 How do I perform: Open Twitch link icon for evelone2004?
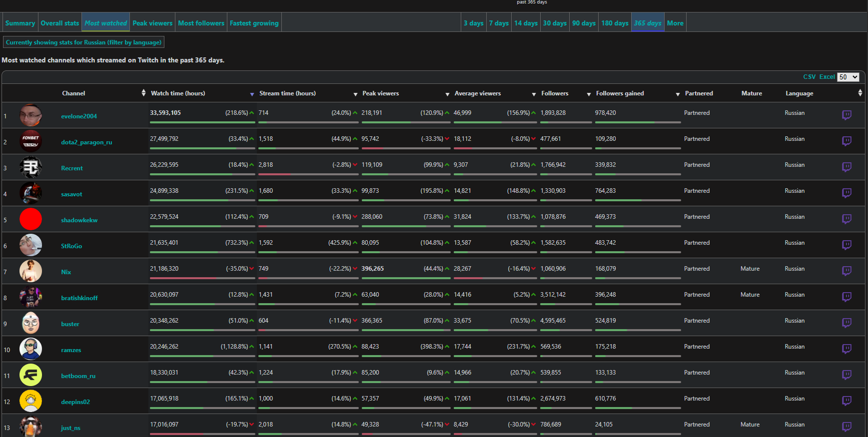847,115
